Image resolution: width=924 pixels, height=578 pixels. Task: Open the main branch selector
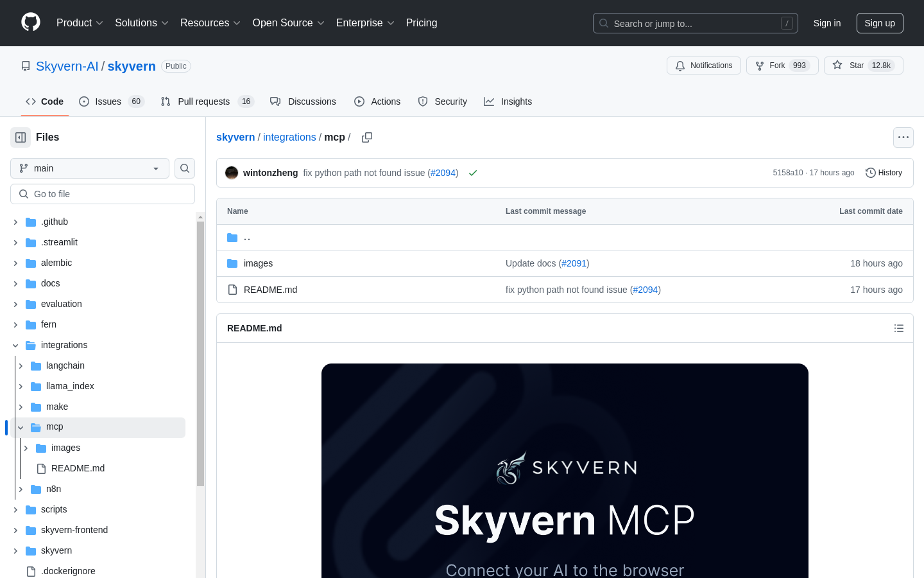tap(90, 168)
